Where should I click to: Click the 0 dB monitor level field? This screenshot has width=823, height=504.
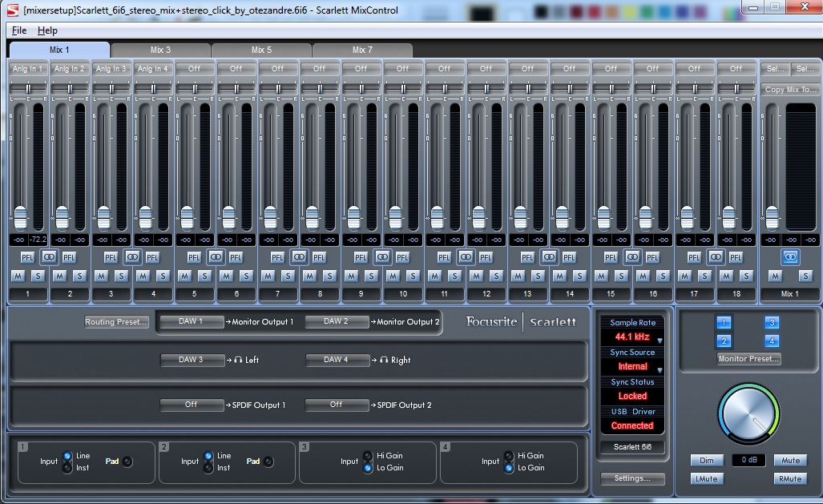(x=749, y=460)
